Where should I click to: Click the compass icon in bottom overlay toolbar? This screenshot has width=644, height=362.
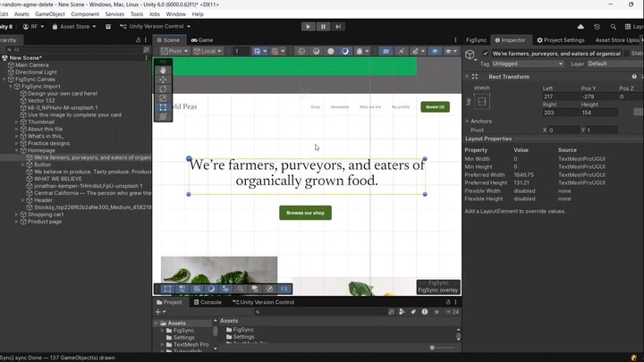269,289
